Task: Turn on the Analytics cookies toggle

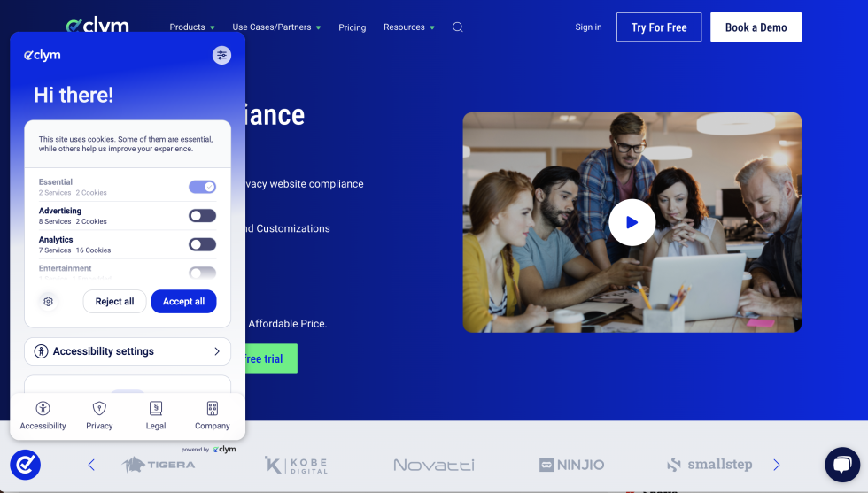Action: 202,244
